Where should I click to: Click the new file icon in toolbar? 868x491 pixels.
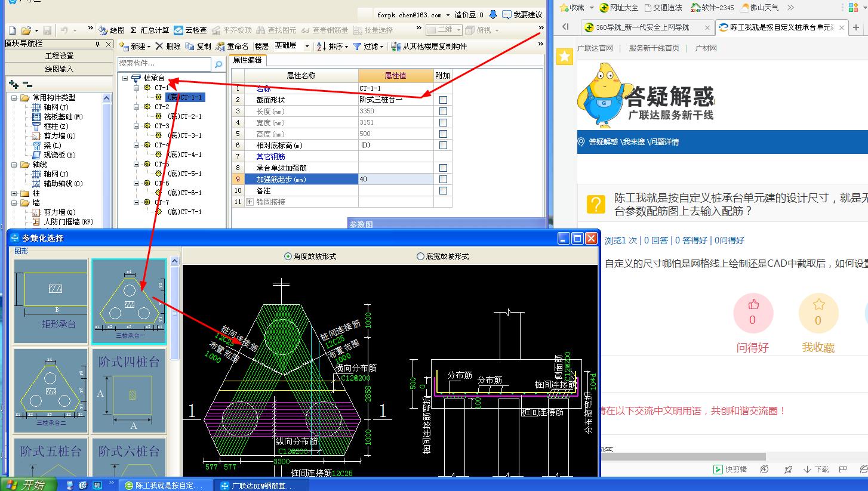coord(12,30)
